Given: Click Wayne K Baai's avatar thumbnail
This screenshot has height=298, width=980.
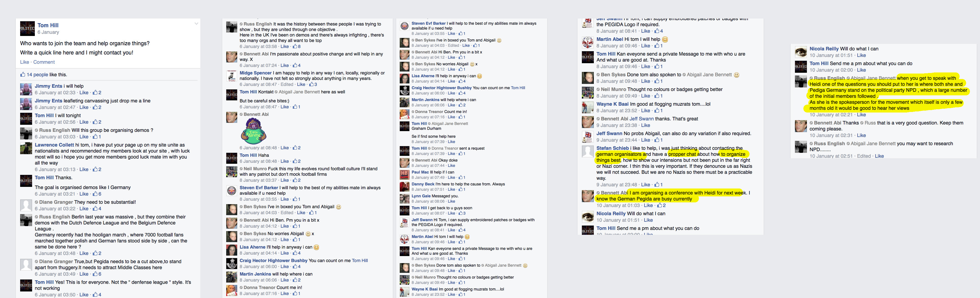Looking at the screenshot, I should tap(587, 107).
